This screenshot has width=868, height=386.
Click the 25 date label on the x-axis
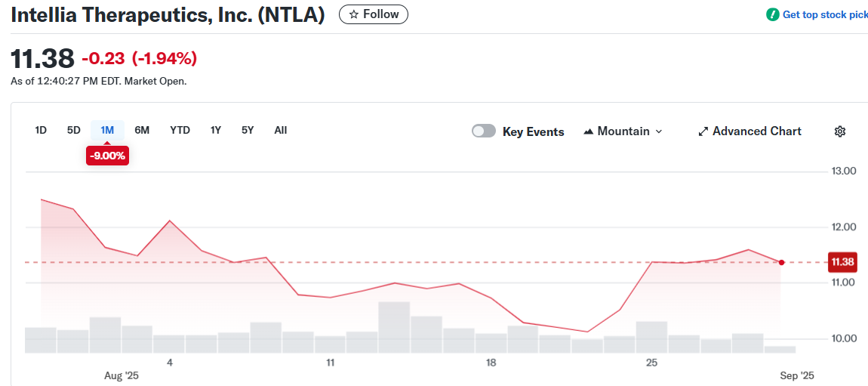pyautogui.click(x=651, y=363)
